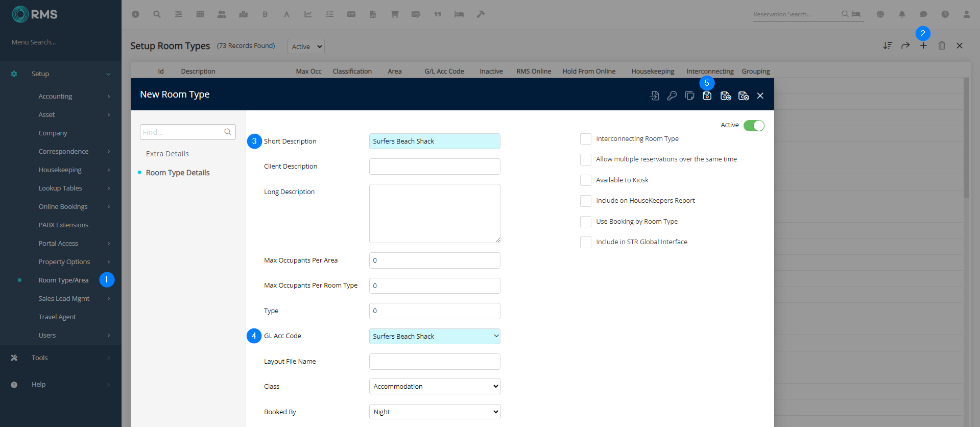
Task: Open Travel Agent menu item
Action: point(57,317)
